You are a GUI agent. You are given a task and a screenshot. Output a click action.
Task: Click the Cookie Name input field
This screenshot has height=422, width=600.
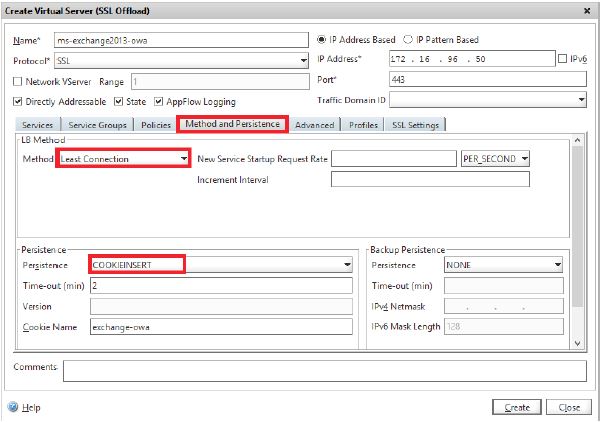220,327
